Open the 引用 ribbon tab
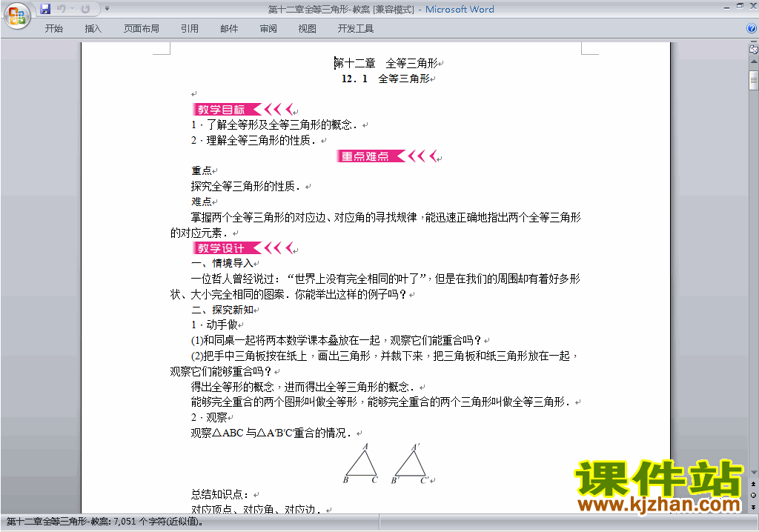Screen dimensions: 759x532 [189, 29]
